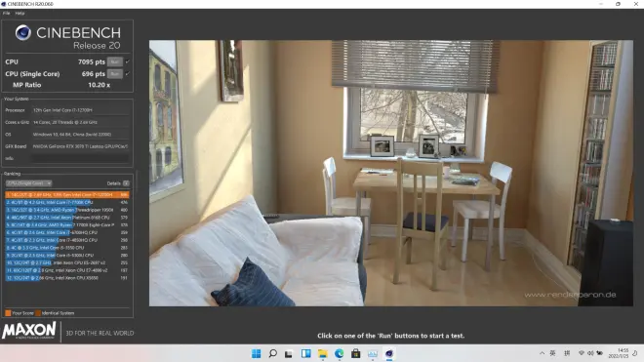
Task: Toggle the CPU test checkbox
Action: (127, 61)
